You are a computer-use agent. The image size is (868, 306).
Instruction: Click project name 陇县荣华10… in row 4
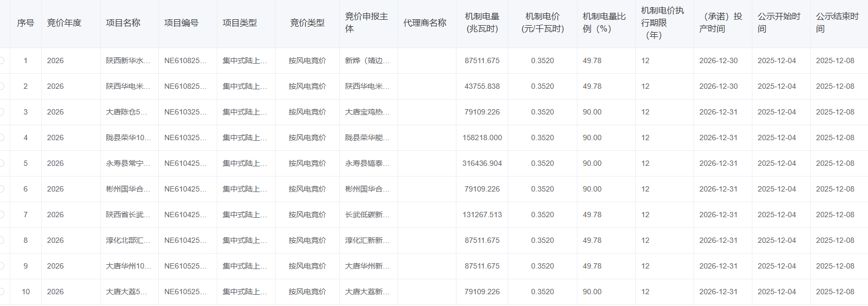(128, 137)
